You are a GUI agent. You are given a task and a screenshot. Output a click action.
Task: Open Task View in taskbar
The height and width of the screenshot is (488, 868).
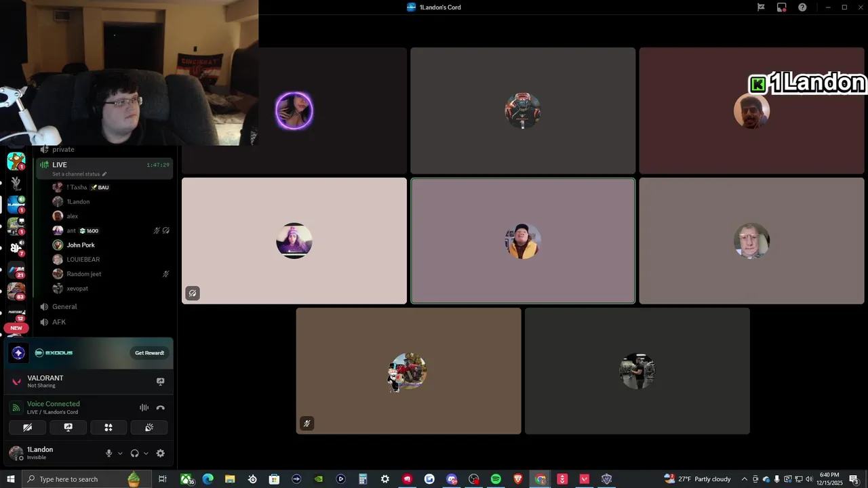coord(163,479)
